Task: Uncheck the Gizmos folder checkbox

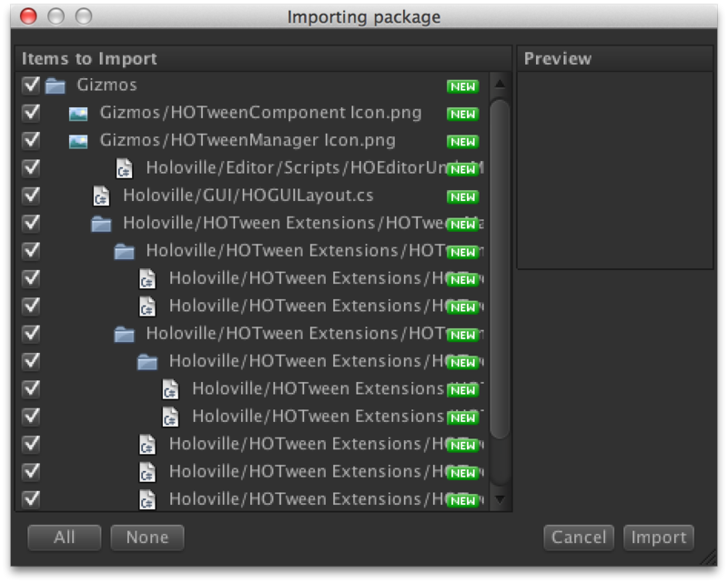Action: (x=31, y=85)
